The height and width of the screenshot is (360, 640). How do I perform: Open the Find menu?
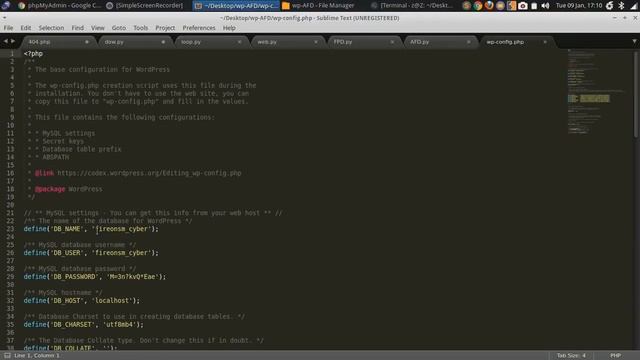(78, 28)
